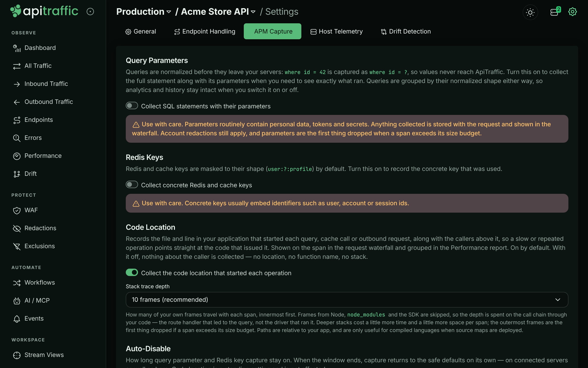Expand the Acme Store API dropdown

coord(218,12)
